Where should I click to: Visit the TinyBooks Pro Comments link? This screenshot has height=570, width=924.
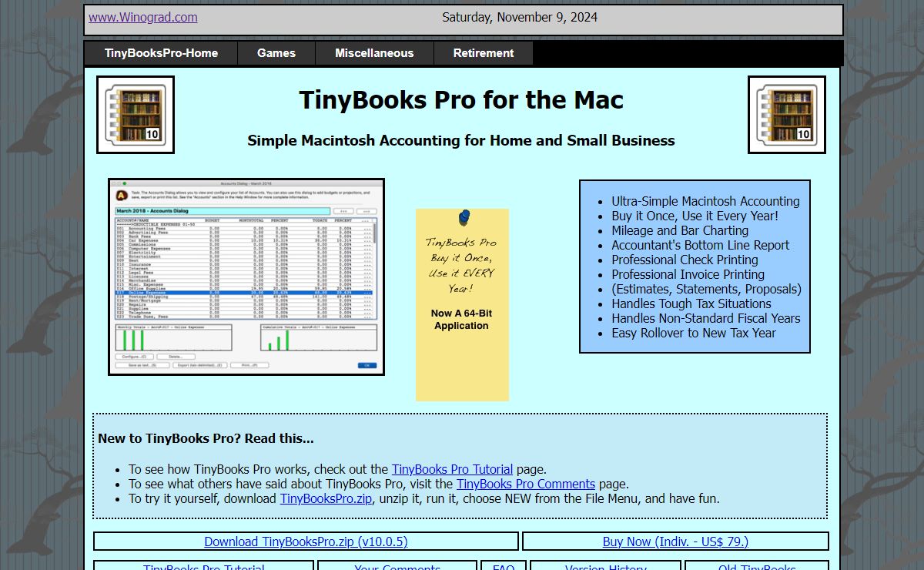point(526,484)
